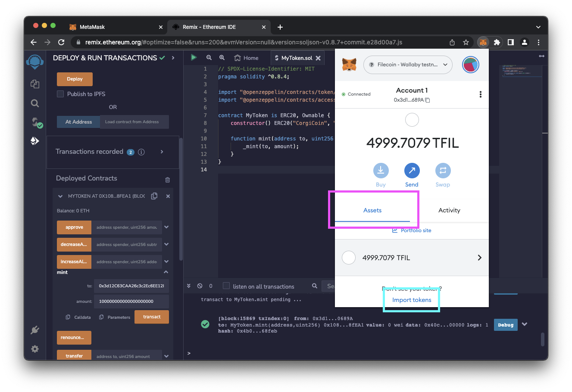Open MetaMask account avatar menu
Image resolution: width=572 pixels, height=392 pixels.
[471, 65]
